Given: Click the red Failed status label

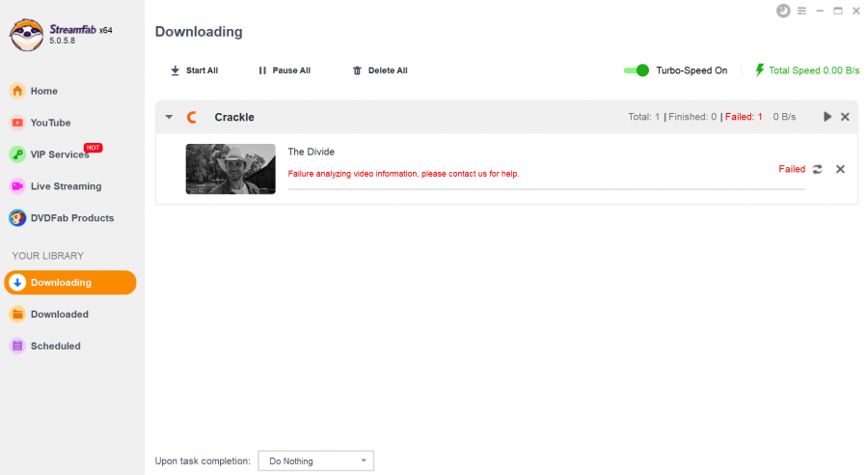Looking at the screenshot, I should coord(792,169).
